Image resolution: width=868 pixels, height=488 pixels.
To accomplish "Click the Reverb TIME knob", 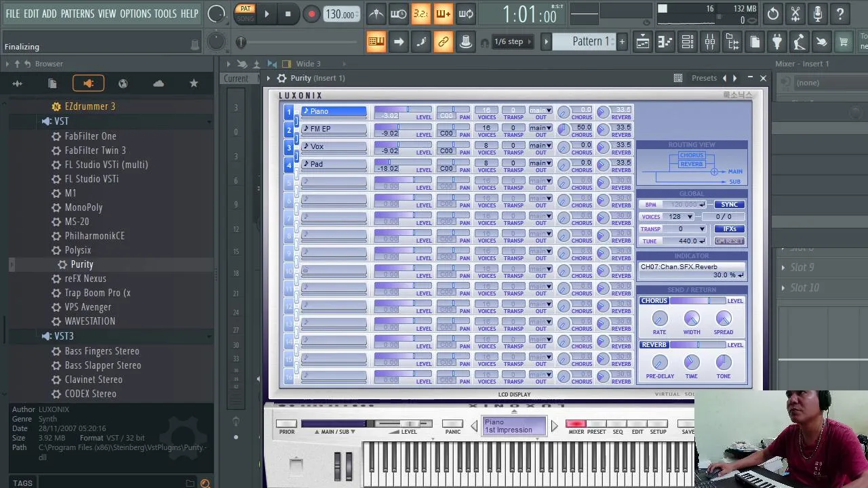I will 692,363.
